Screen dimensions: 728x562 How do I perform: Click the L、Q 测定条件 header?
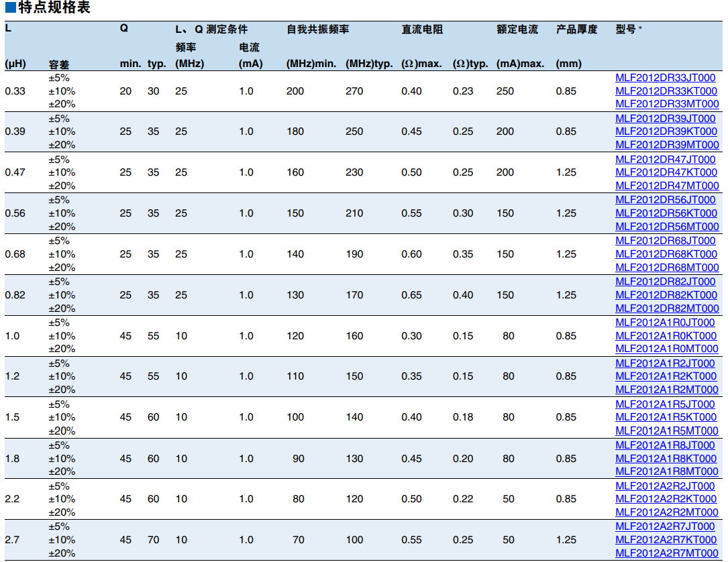(211, 30)
